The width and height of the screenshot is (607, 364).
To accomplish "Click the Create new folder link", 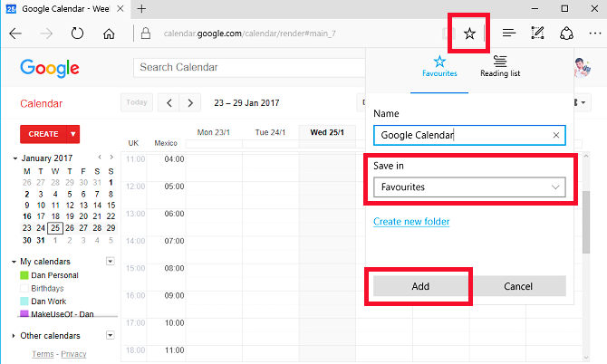I will click(411, 222).
